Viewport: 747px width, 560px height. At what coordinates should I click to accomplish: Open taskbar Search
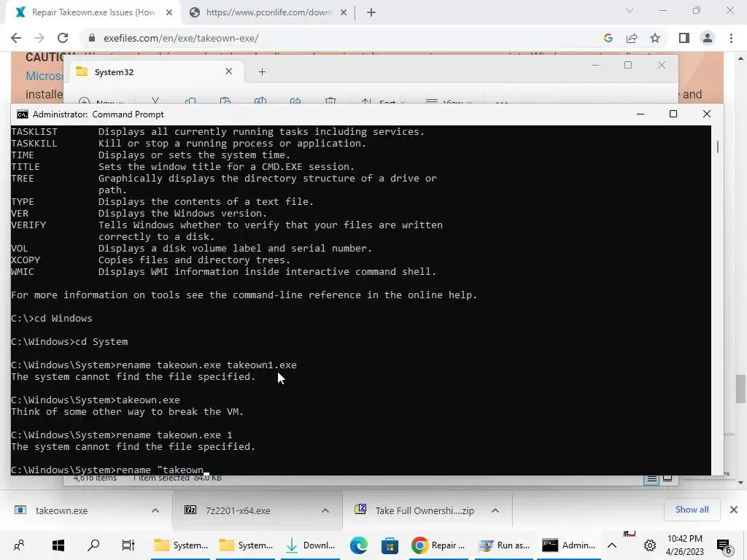[x=93, y=545]
